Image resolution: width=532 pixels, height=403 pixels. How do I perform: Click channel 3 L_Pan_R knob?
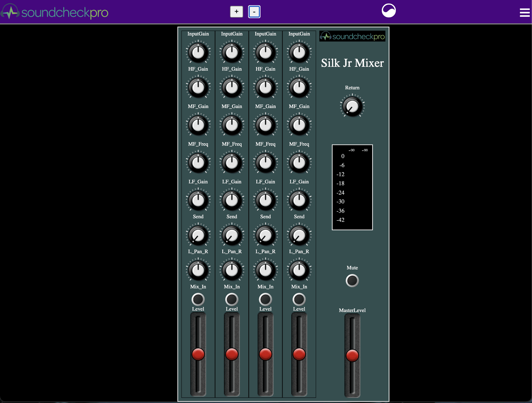(x=265, y=270)
